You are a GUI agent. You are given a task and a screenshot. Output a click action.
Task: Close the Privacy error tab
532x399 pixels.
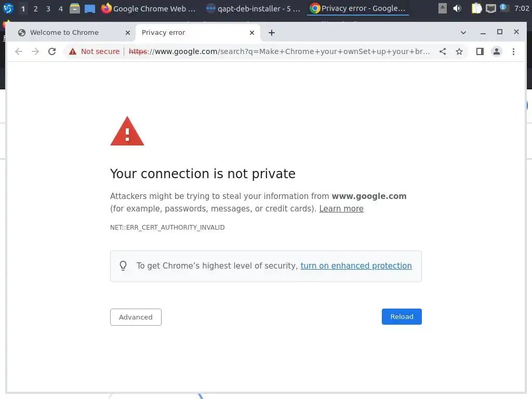pyautogui.click(x=252, y=32)
